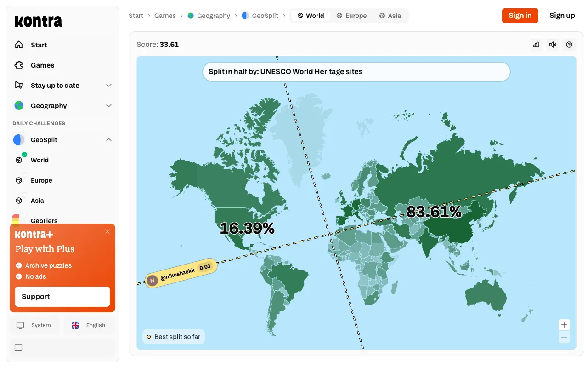Click the GeoSplit half-circle icon in sidebar
Image resolution: width=588 pixels, height=368 pixels.
click(19, 140)
